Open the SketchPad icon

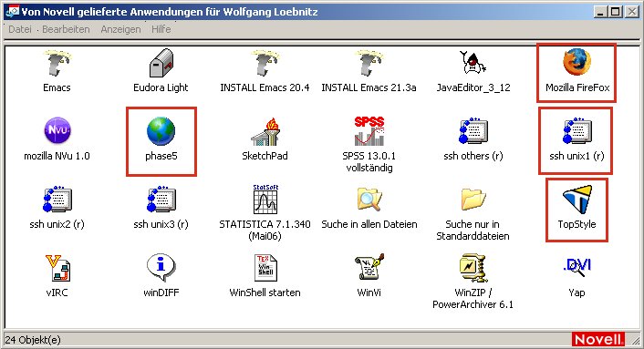pos(265,131)
